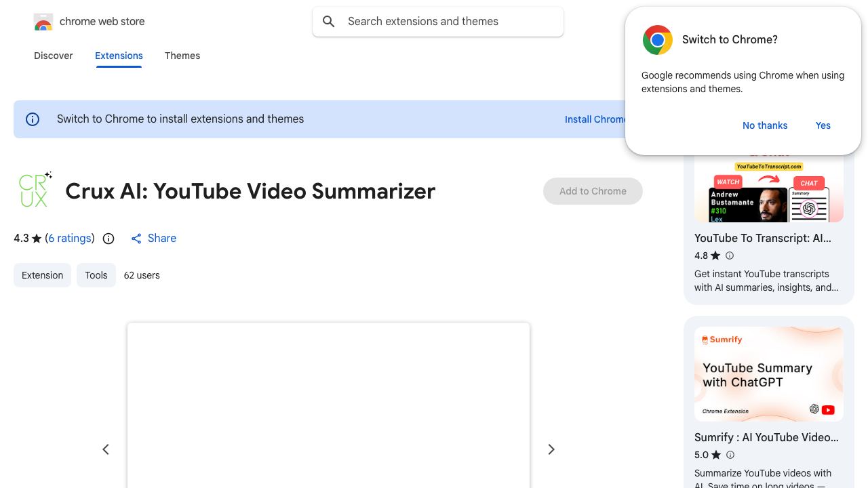Click Yes in Switch to Chrome popup
Viewport: 868px width, 488px height.
pos(823,125)
